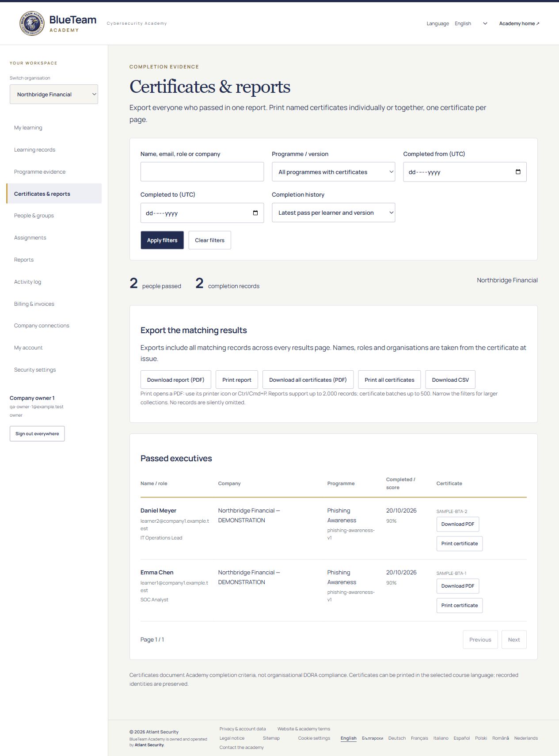Switch language to Polski
The image size is (559, 756).
click(481, 738)
